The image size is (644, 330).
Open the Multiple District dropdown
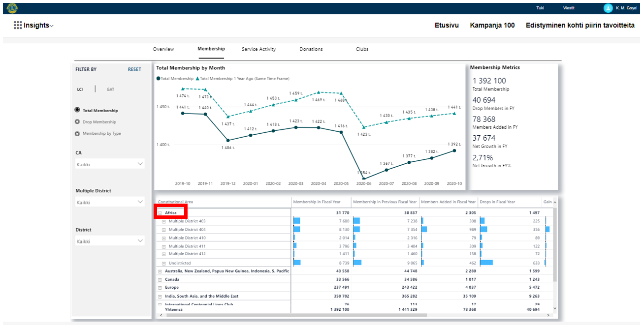coord(110,203)
